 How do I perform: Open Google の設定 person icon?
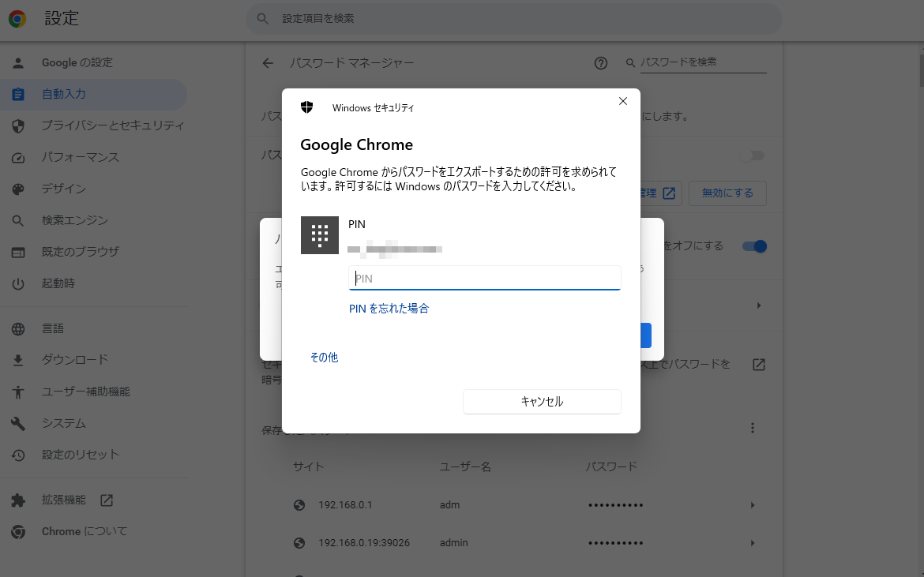tap(18, 63)
